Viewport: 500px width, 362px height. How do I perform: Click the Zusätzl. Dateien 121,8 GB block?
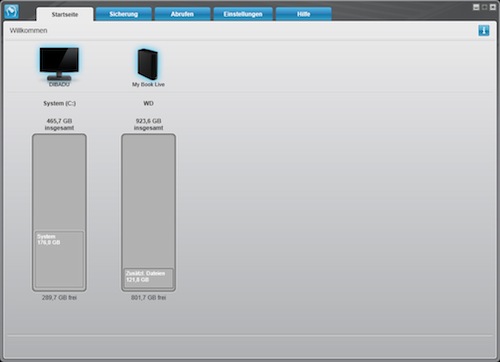(x=148, y=278)
